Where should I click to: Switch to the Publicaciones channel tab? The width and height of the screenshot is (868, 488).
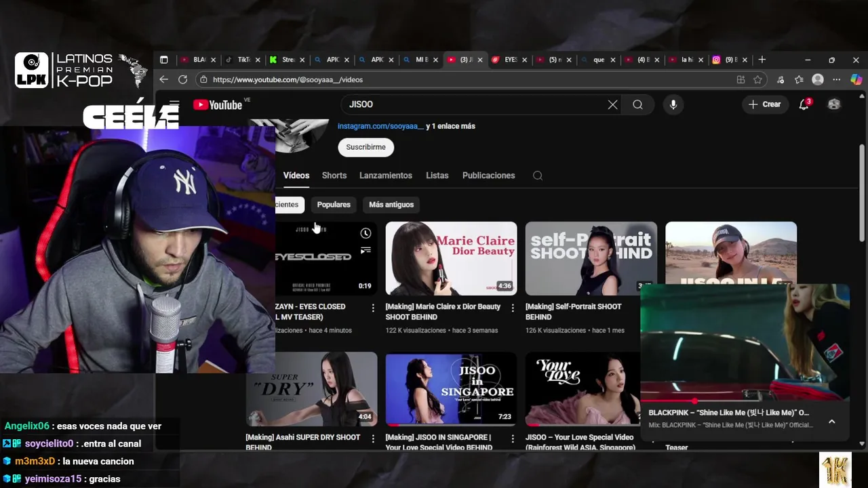click(x=489, y=176)
